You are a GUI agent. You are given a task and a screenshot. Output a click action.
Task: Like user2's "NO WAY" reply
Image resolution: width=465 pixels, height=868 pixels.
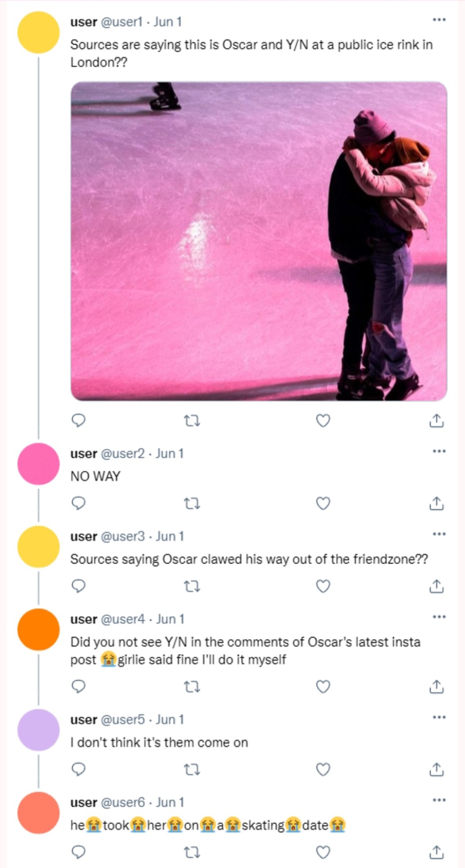click(323, 503)
